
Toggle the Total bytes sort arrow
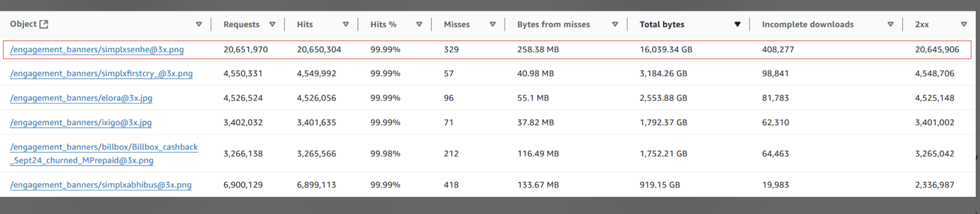pyautogui.click(x=737, y=24)
